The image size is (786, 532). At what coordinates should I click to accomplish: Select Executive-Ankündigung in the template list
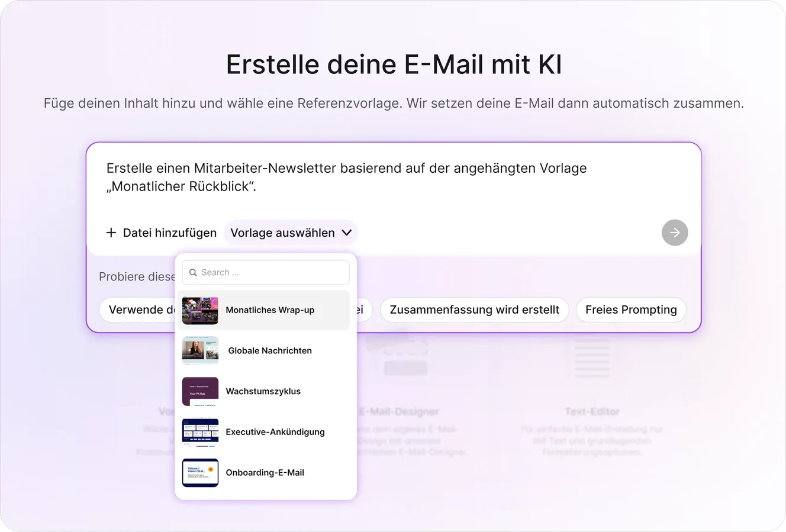click(263, 432)
